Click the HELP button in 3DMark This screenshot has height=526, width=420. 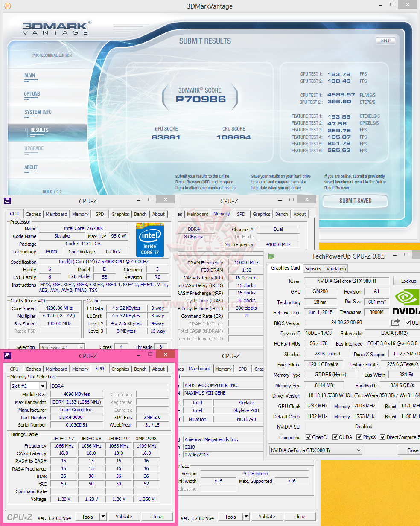385,41
